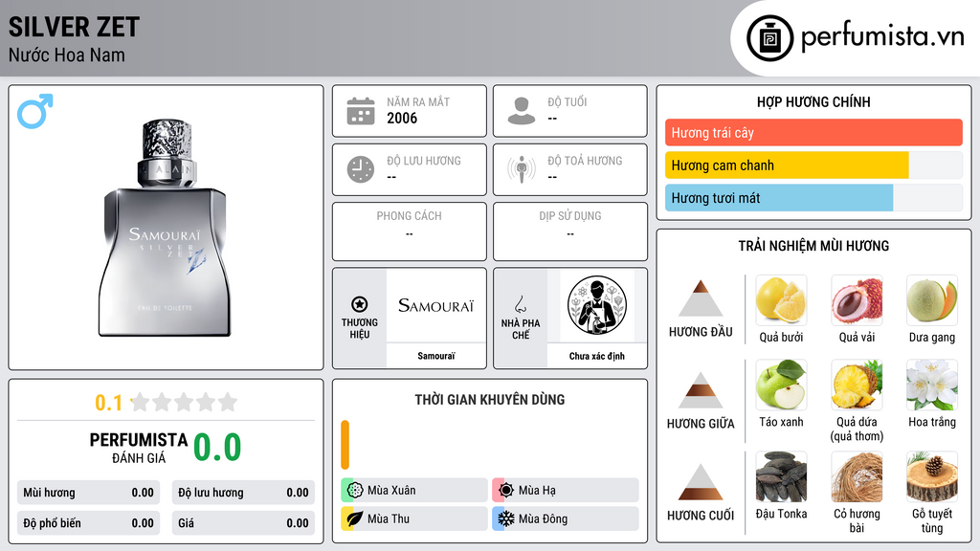Image resolution: width=980 pixels, height=551 pixels.
Task: Click the Chưa xác định perfumer label
Action: tap(597, 356)
